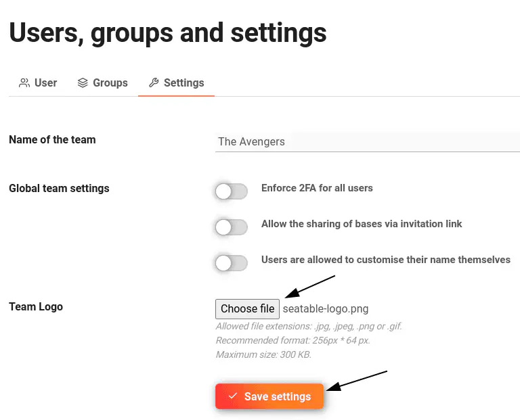
Task: Enable Enforce 2FA for all users toggle
Action: pos(231,192)
